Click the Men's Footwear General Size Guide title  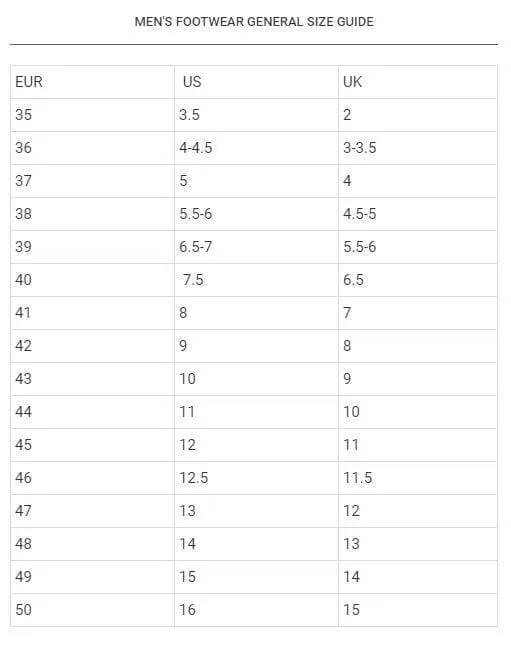coord(254,22)
